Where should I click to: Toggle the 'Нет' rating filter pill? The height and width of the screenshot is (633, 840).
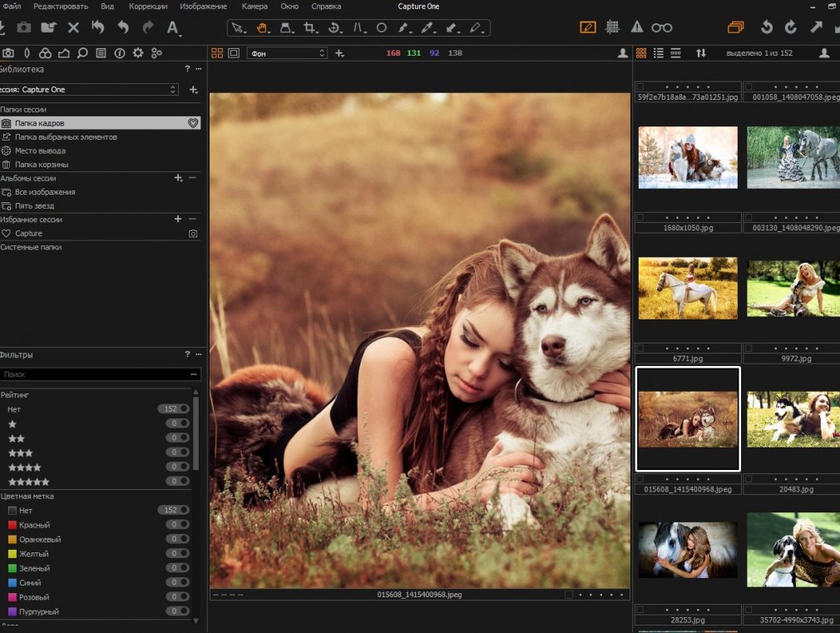[x=174, y=409]
